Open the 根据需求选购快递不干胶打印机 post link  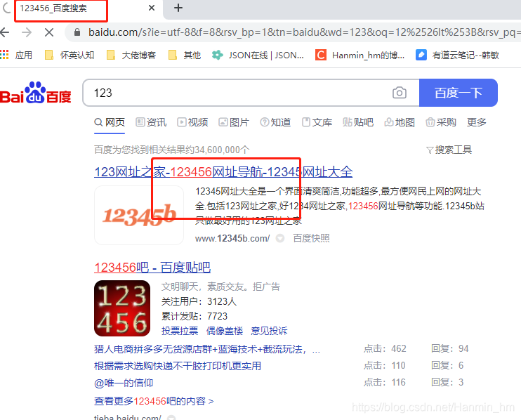click(178, 366)
